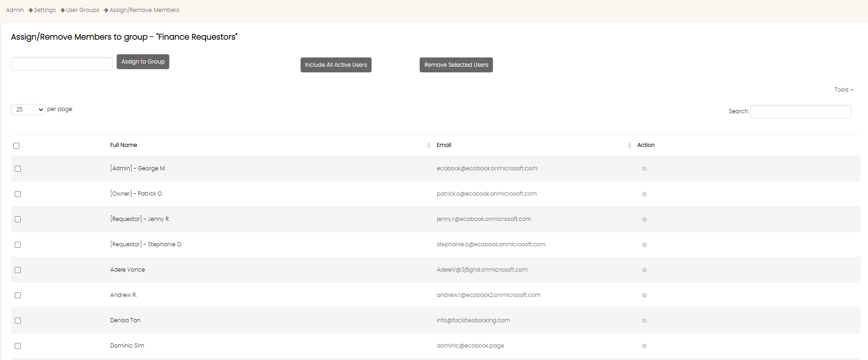
Task: Click the name Dominic Sim
Action: pos(127,346)
